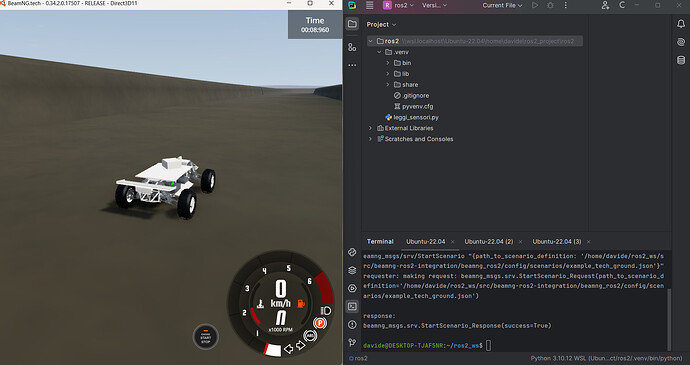
Task: Open the Git tool window icon
Action: 352,342
